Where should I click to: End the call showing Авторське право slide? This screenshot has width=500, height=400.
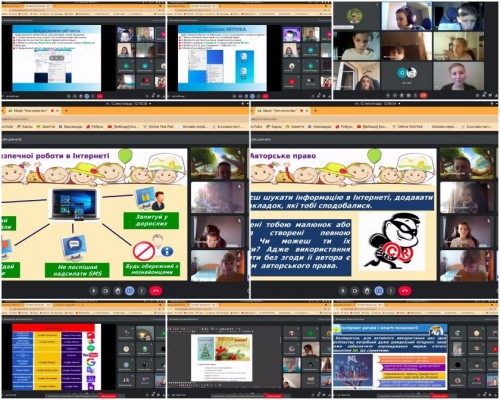(405, 291)
